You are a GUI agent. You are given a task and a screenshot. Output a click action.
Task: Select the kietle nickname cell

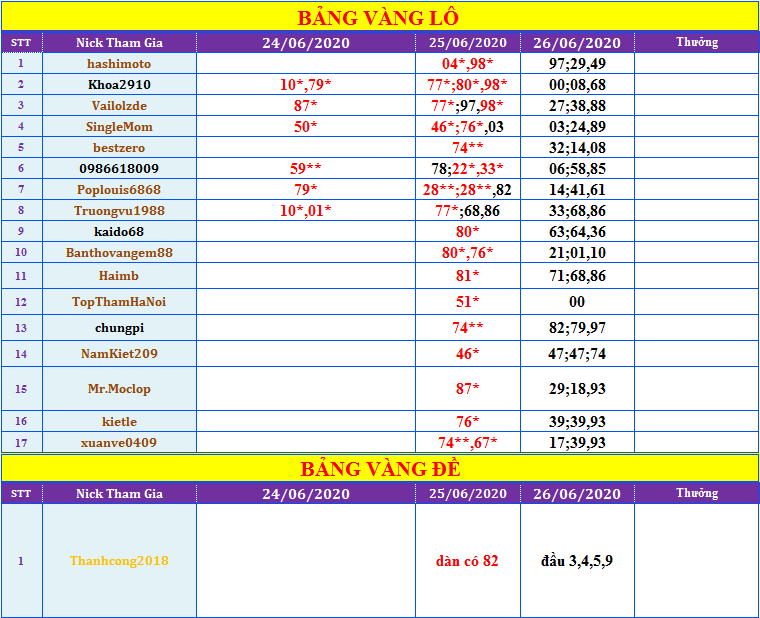tap(119, 421)
